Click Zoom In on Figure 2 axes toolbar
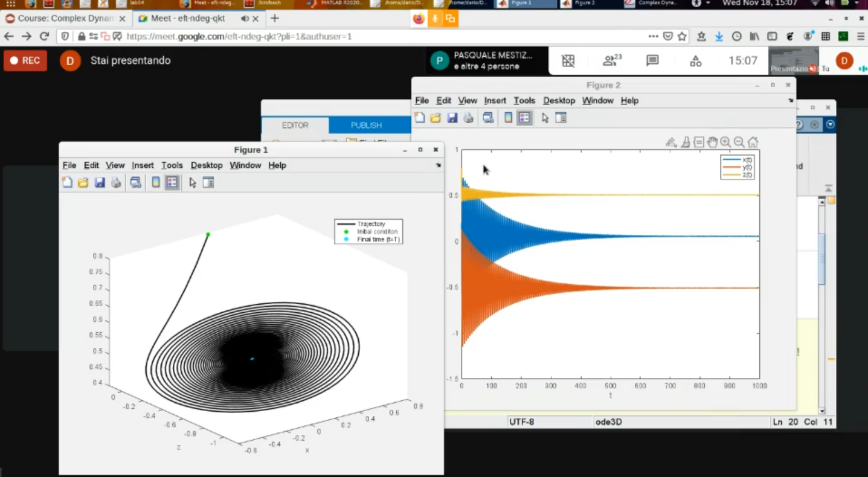Image resolution: width=868 pixels, height=477 pixels. coord(725,142)
